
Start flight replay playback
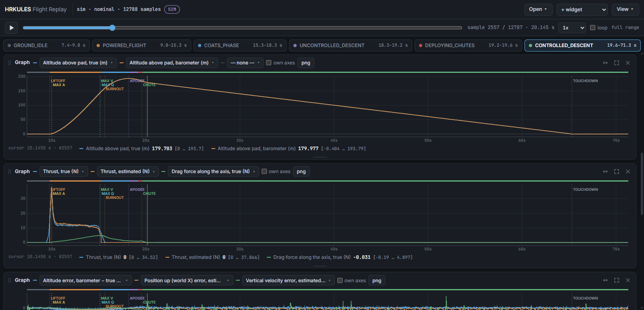click(x=11, y=28)
